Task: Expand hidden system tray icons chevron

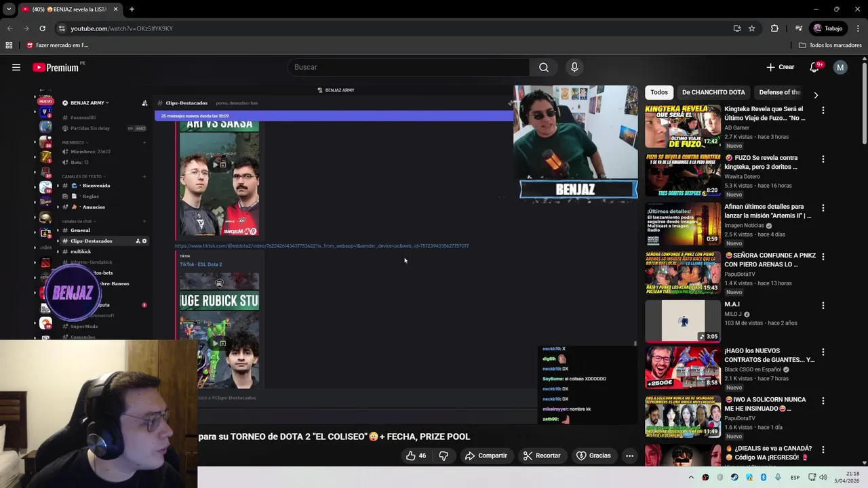Action: pyautogui.click(x=691, y=477)
